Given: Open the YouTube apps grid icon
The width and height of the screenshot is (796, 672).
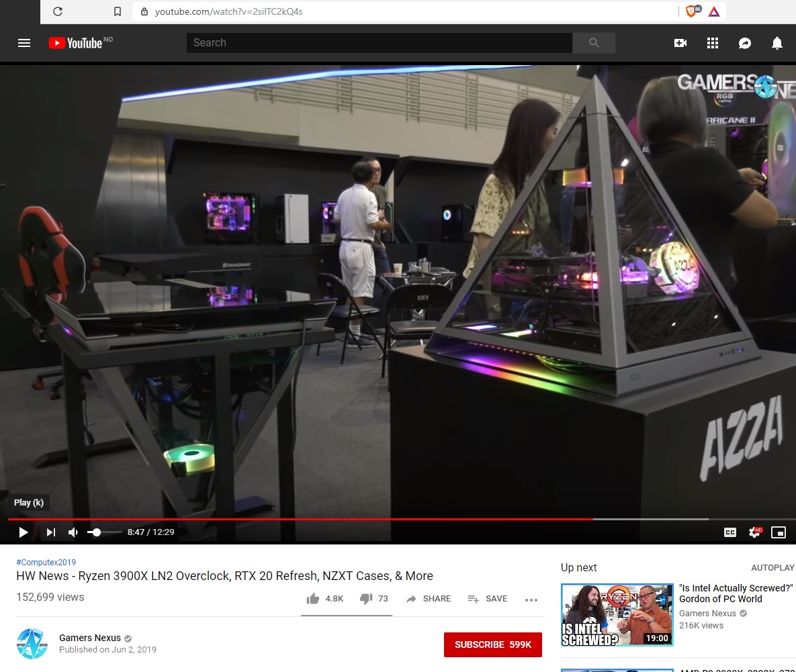Looking at the screenshot, I should pyautogui.click(x=712, y=43).
